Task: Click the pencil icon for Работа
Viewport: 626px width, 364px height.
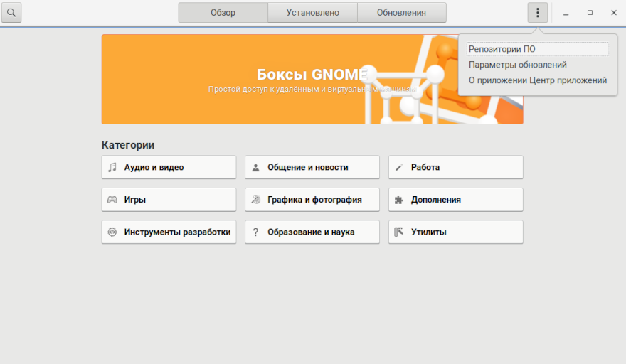Action: click(399, 168)
